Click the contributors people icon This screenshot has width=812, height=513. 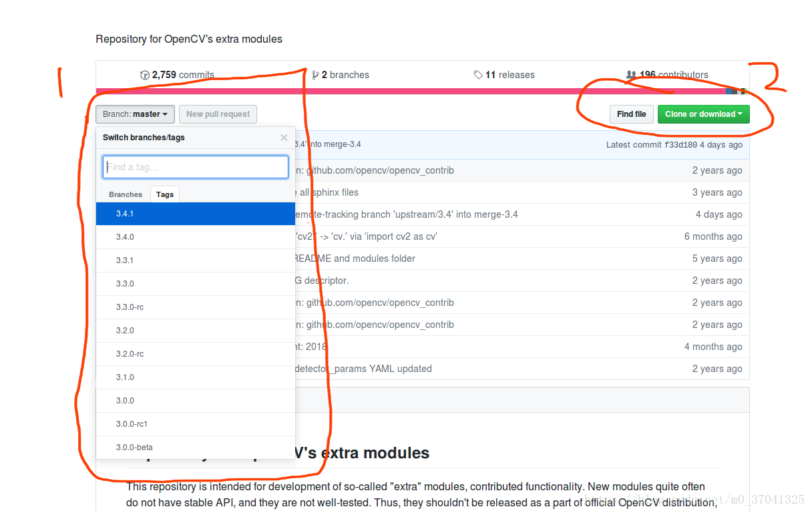[x=631, y=75]
